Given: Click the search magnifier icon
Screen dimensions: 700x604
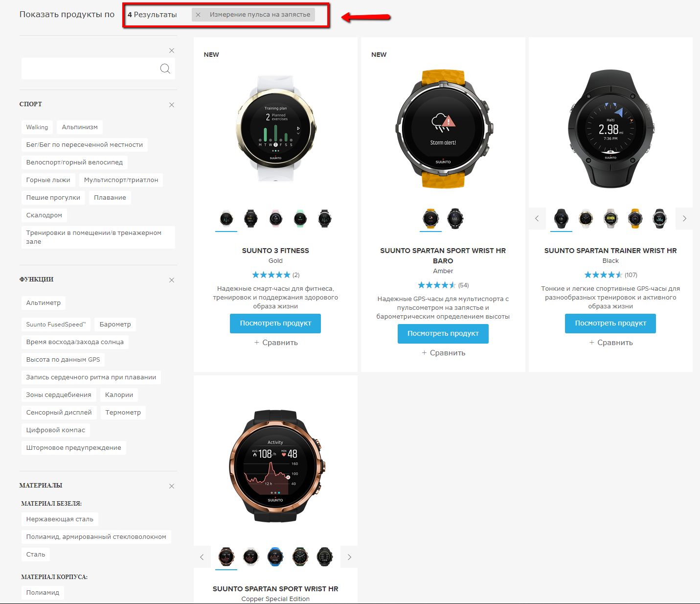Looking at the screenshot, I should 165,69.
